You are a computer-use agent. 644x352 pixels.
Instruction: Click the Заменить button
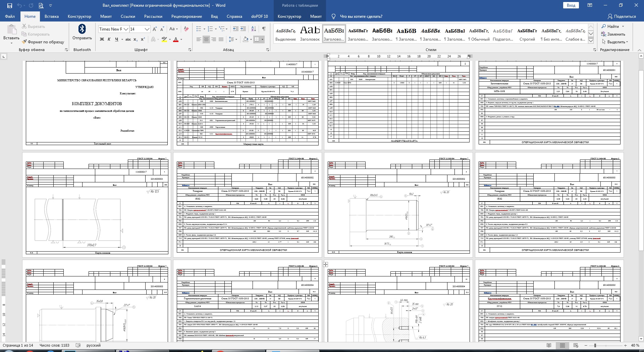click(x=613, y=34)
